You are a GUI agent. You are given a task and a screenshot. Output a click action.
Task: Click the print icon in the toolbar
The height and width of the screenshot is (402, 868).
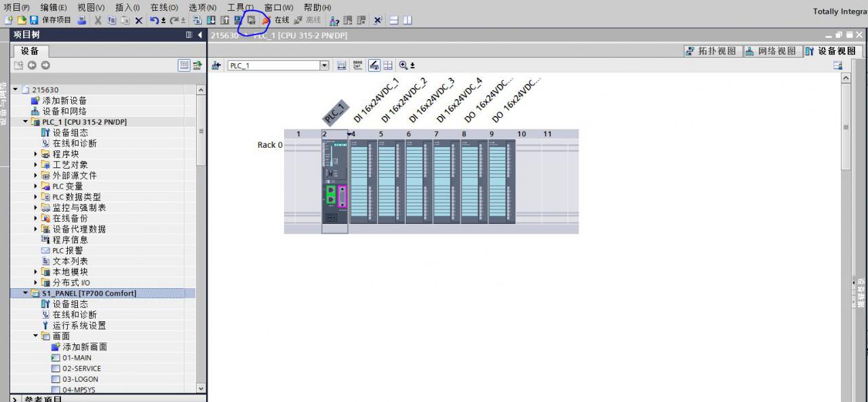[x=81, y=20]
